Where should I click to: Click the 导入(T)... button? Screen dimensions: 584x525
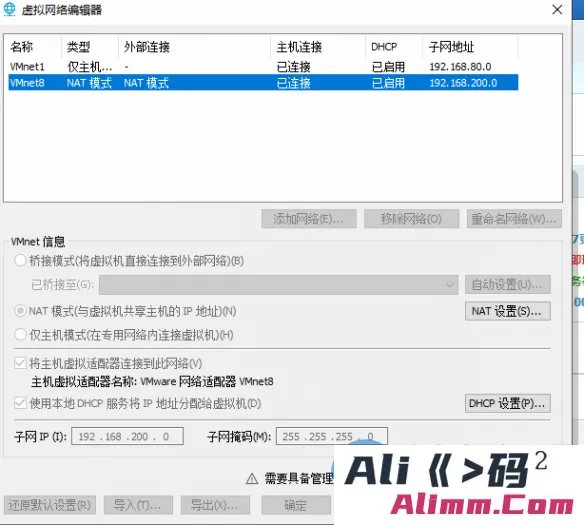(x=138, y=505)
